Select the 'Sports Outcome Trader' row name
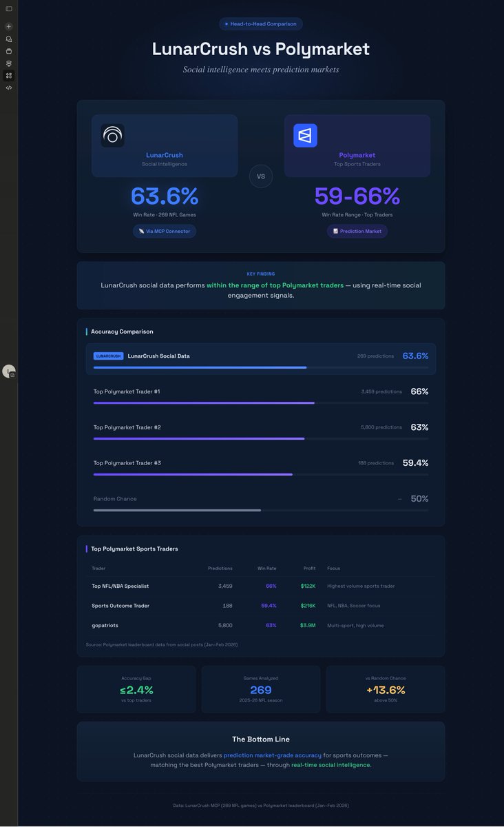The image size is (504, 827). click(x=120, y=606)
